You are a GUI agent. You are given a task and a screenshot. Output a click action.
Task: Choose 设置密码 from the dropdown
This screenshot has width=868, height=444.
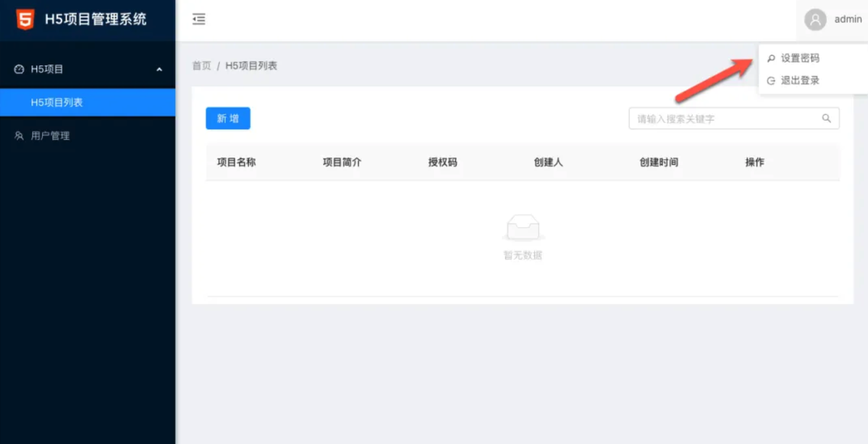800,58
